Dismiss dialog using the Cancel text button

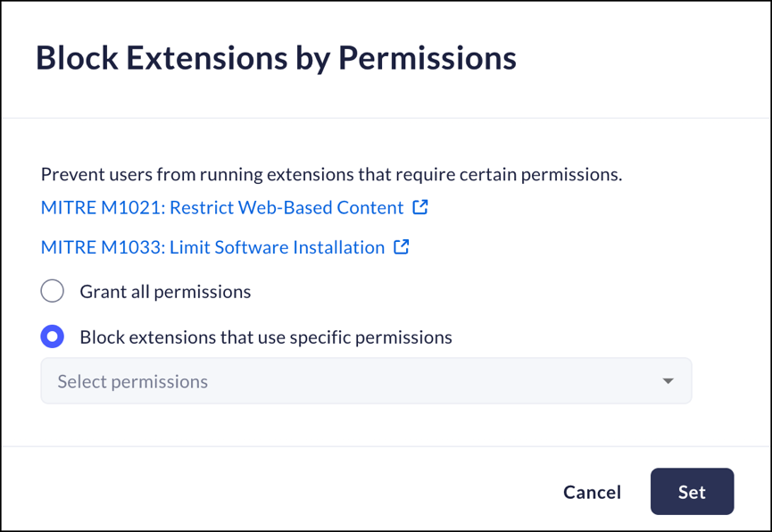592,492
